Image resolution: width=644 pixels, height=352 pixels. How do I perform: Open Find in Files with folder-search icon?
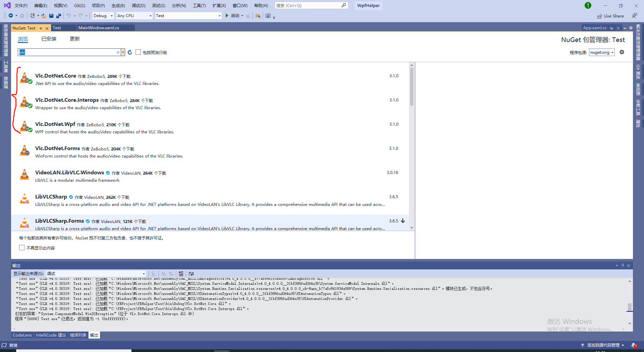tap(258, 16)
